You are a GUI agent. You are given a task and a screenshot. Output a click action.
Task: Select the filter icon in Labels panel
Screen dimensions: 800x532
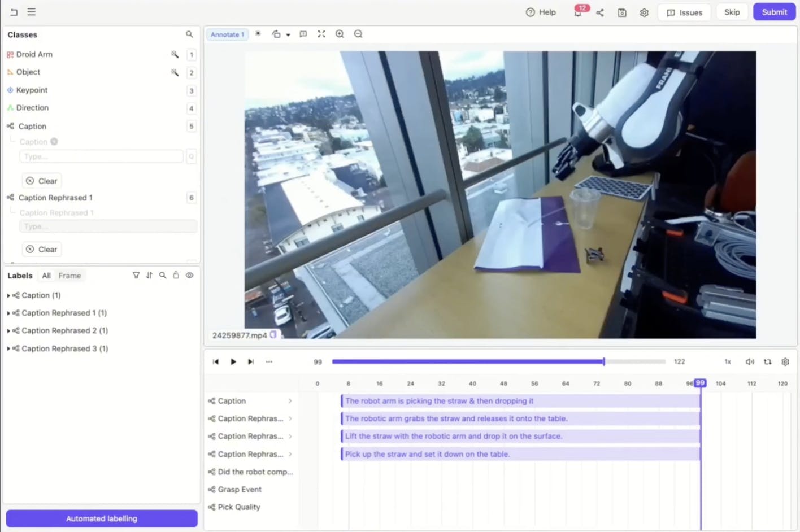click(x=136, y=275)
